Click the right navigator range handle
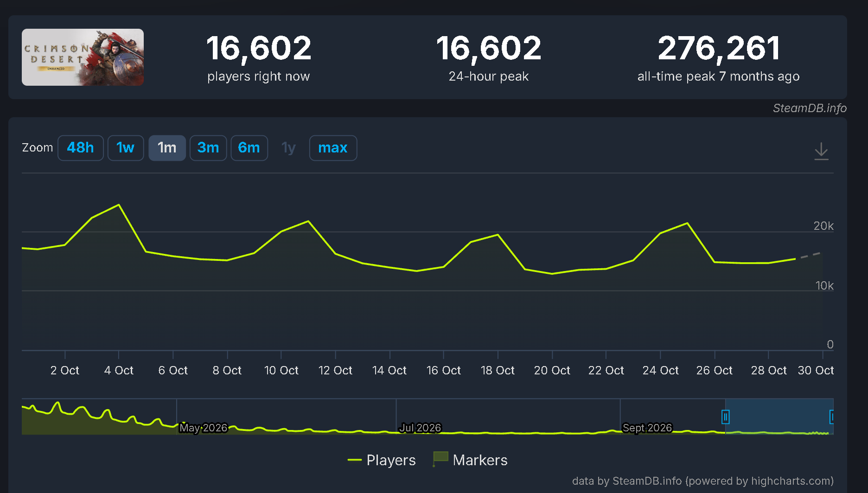The width and height of the screenshot is (868, 493). [832, 417]
